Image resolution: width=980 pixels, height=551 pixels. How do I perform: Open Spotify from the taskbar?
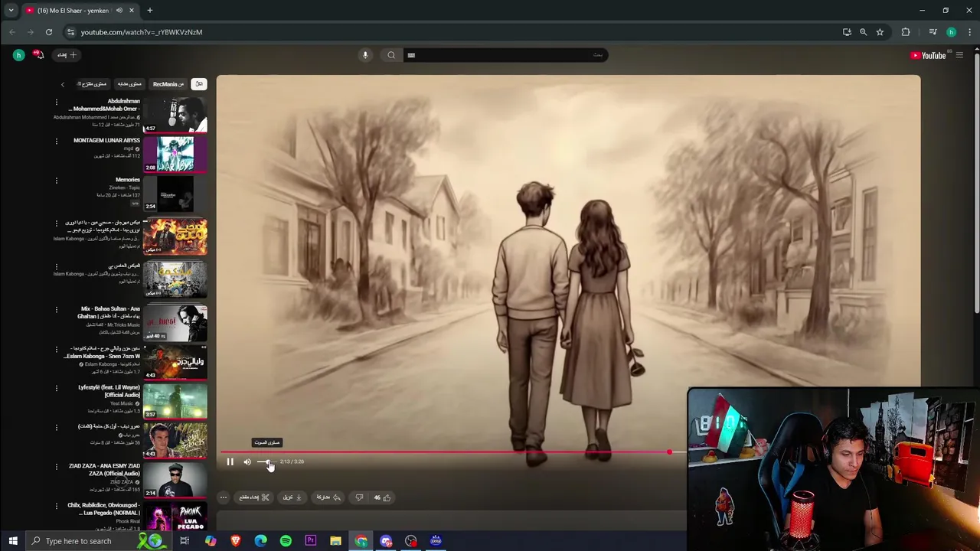(286, 541)
